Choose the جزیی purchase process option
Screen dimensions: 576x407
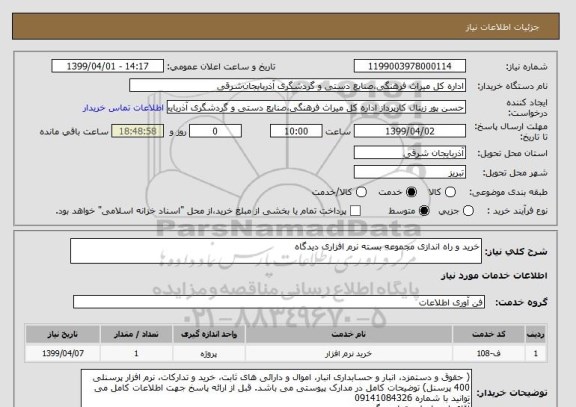468,211
